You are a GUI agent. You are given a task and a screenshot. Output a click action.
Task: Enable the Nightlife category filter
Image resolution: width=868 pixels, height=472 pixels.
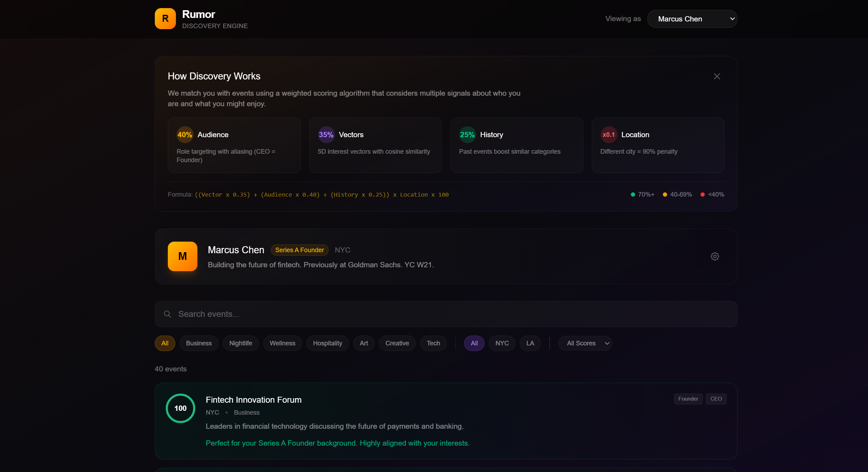240,343
